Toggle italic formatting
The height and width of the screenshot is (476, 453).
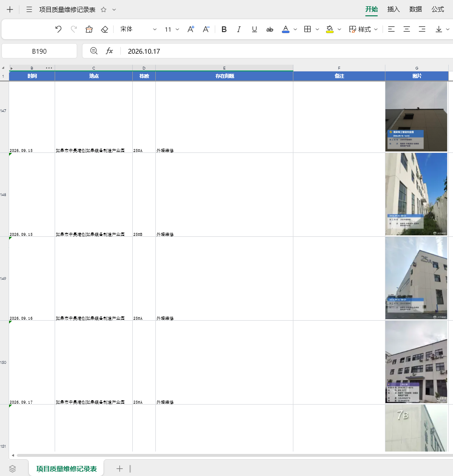coord(239,29)
